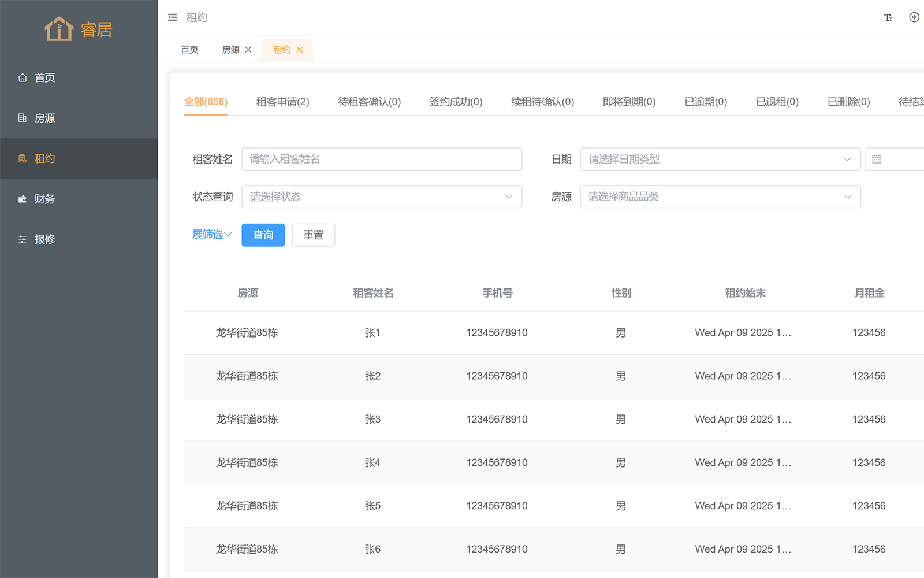Click the font size icon in top bar
Screen dimensions: 924x578
[888, 17]
